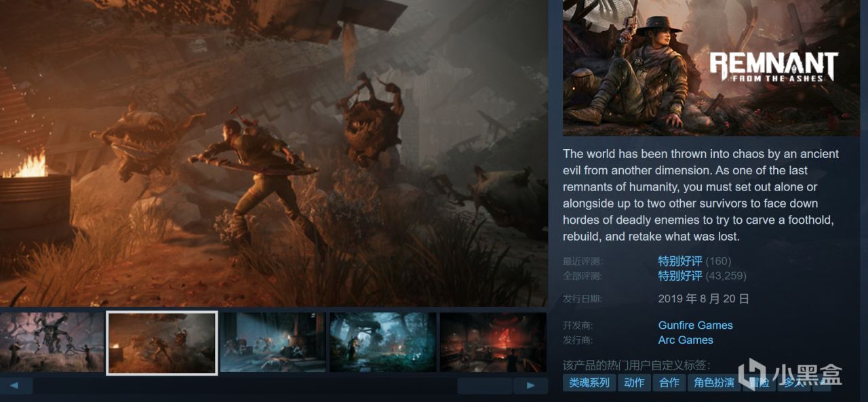Select the tentacle tree monster thumbnail
This screenshot has width=868, height=402.
[52, 342]
